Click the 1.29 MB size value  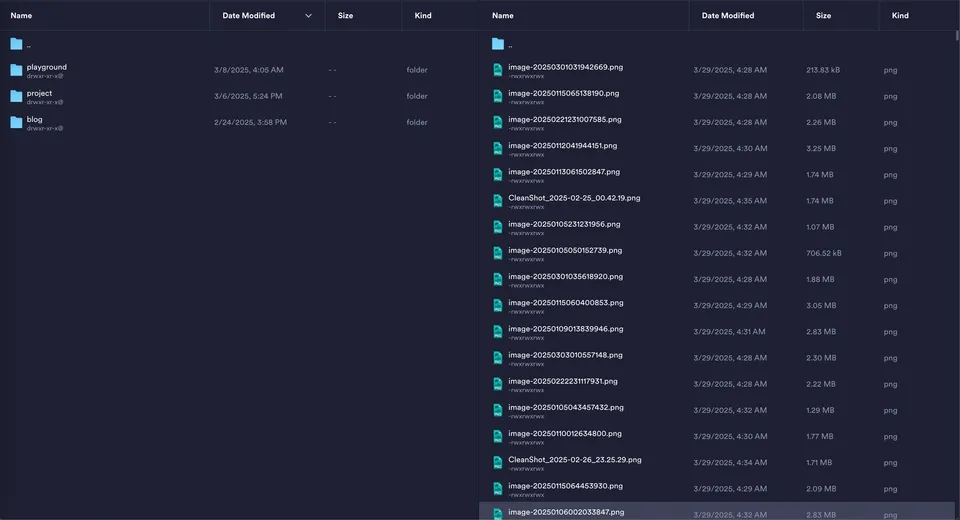820,410
